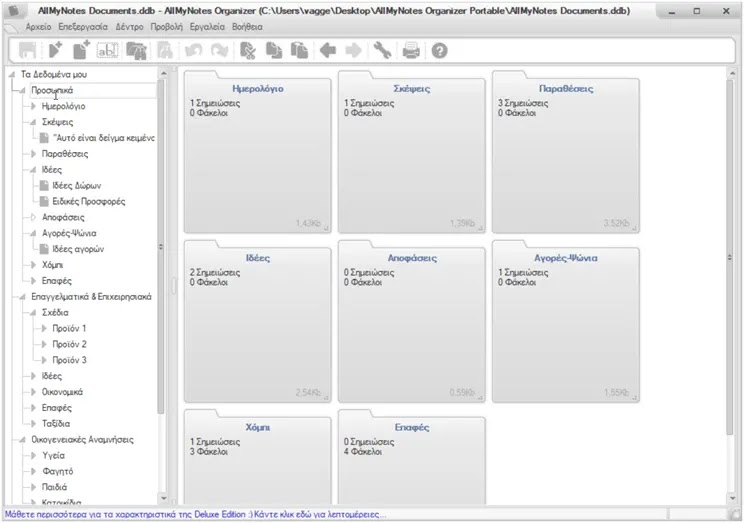The width and height of the screenshot is (744, 523).
Task: Create a new folder with the toolbar icon
Action: pyautogui.click(x=55, y=50)
